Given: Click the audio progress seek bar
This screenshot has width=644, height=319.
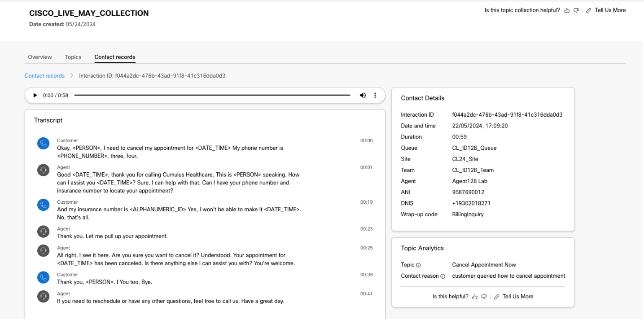Looking at the screenshot, I should coord(212,95).
